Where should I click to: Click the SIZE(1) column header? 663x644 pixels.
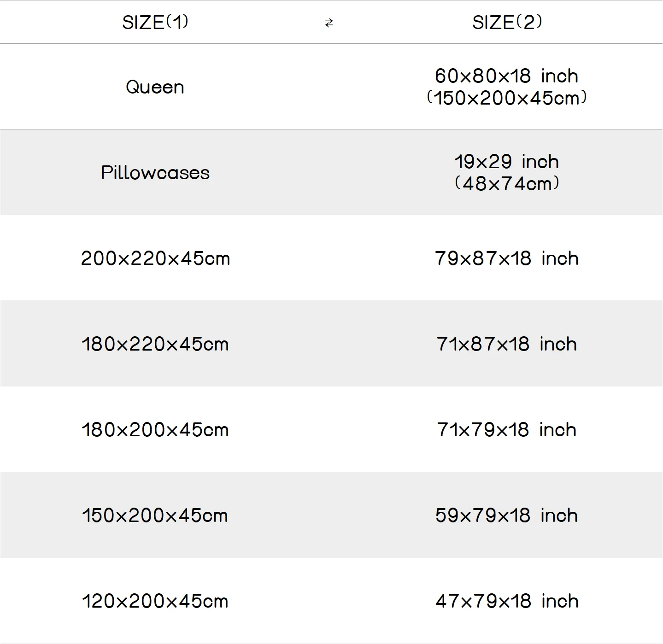[155, 23]
